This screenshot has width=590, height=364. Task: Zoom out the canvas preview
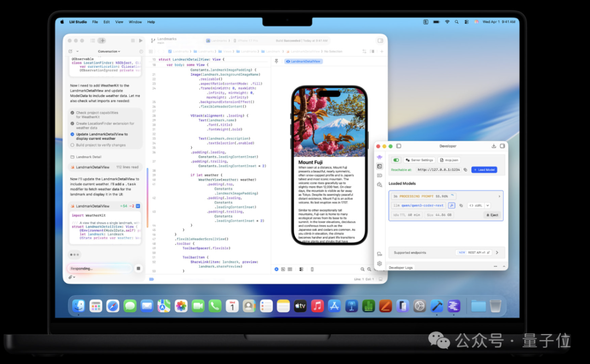pos(362,269)
